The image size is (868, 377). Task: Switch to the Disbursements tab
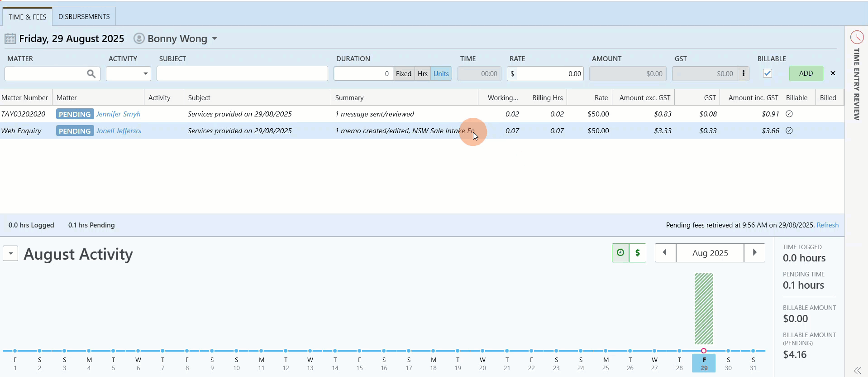84,16
